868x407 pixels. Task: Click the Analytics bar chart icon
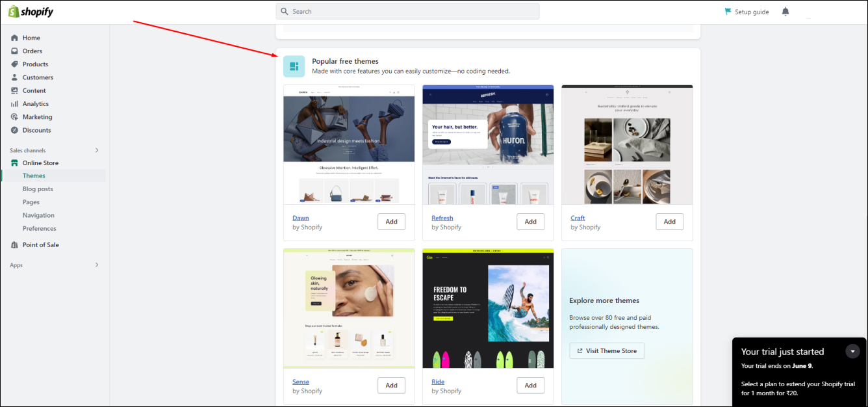(x=14, y=104)
